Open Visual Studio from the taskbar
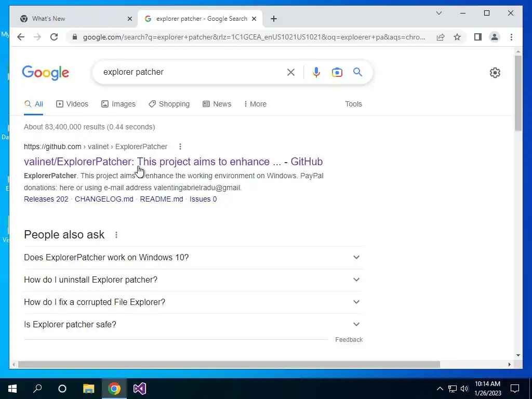 [139, 389]
